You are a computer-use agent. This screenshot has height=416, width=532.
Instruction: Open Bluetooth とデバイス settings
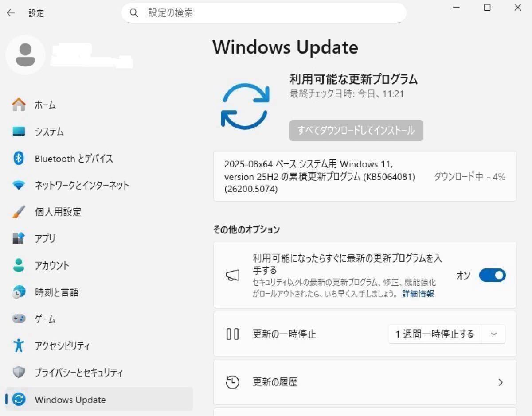pos(99,158)
